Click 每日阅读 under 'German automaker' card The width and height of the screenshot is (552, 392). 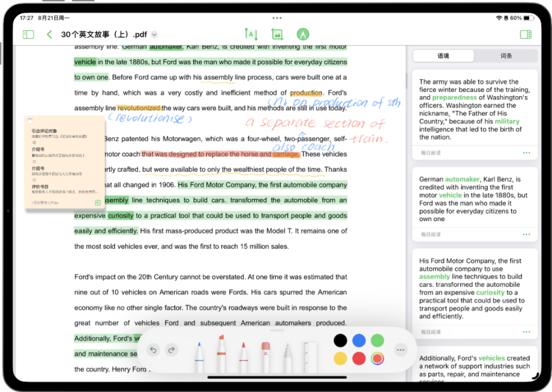pos(431,235)
